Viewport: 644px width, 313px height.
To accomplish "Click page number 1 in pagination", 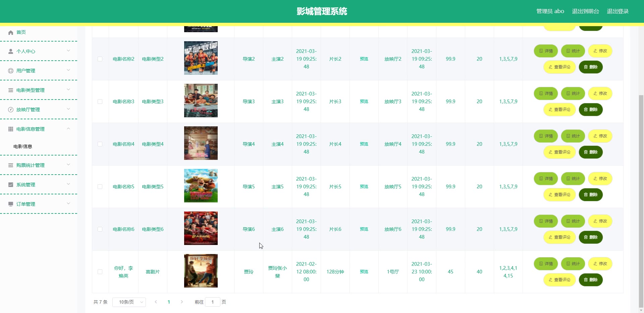I will pos(169,302).
